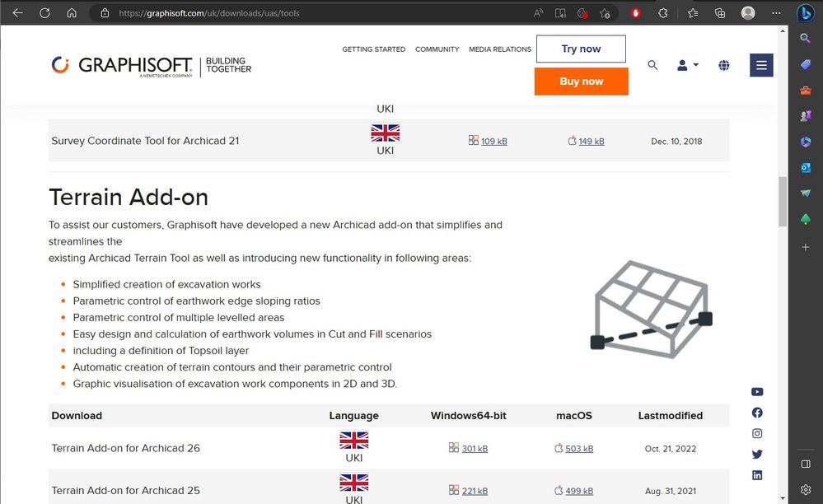Open the browser home page icon
The height and width of the screenshot is (504, 823).
point(72,13)
